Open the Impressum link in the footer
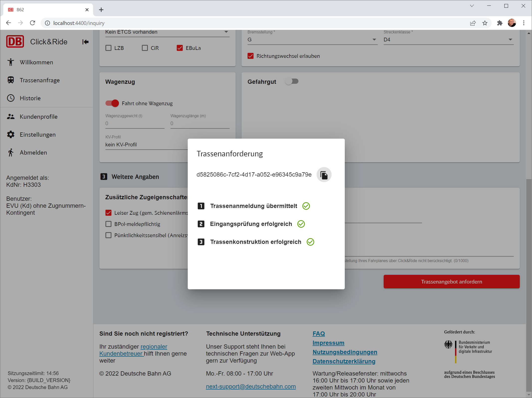 [328, 343]
